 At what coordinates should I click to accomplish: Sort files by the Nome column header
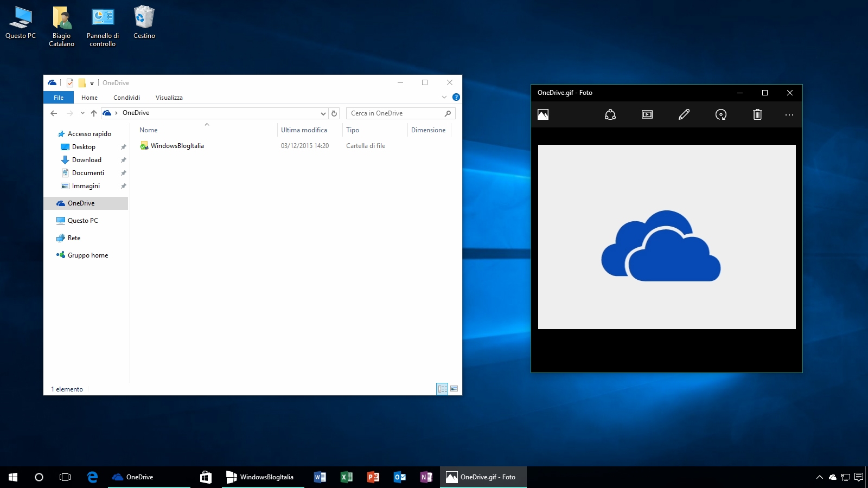(148, 130)
